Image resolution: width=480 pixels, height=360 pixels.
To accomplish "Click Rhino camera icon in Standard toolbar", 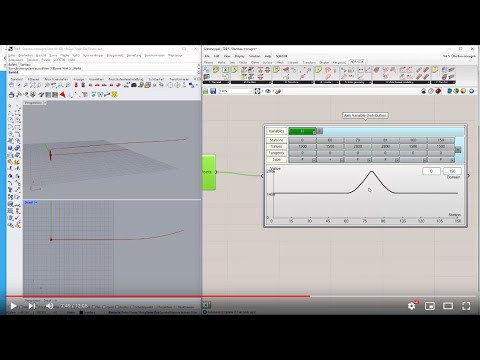I will tap(134, 85).
